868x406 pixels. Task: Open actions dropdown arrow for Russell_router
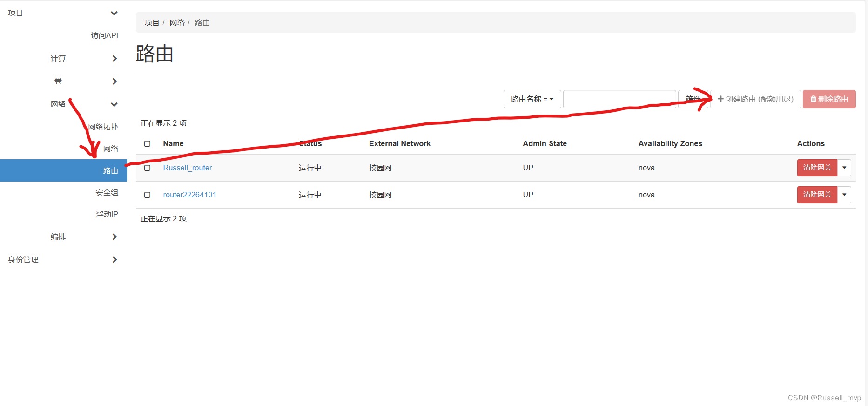[844, 168]
